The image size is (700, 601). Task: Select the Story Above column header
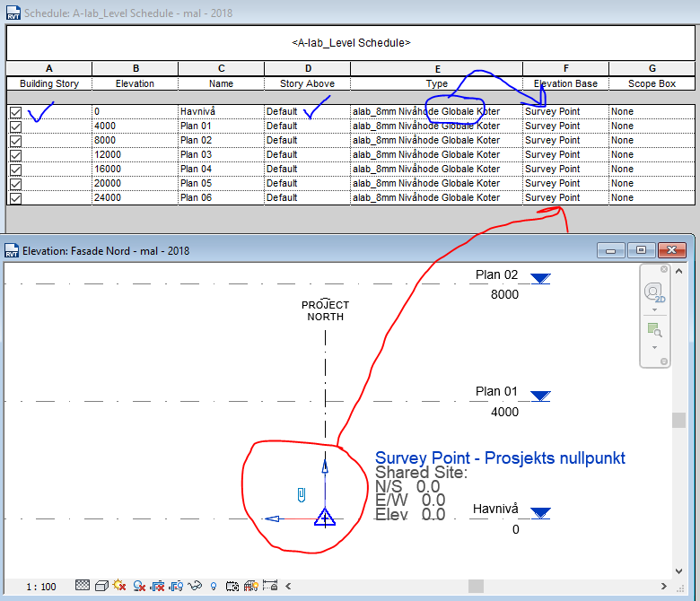point(307,83)
